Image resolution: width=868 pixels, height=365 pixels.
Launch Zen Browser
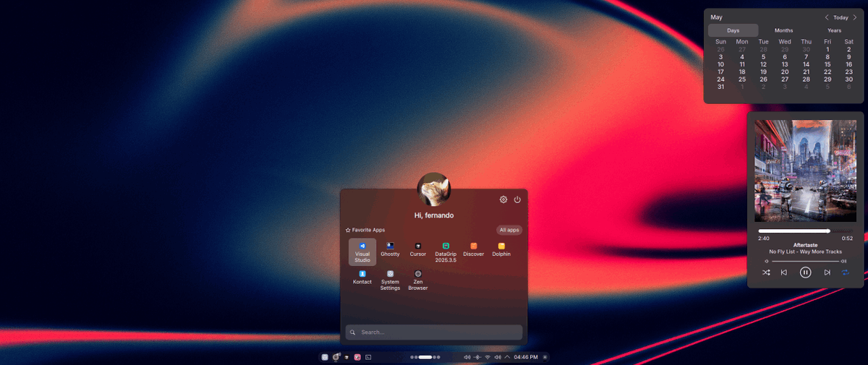point(418,280)
